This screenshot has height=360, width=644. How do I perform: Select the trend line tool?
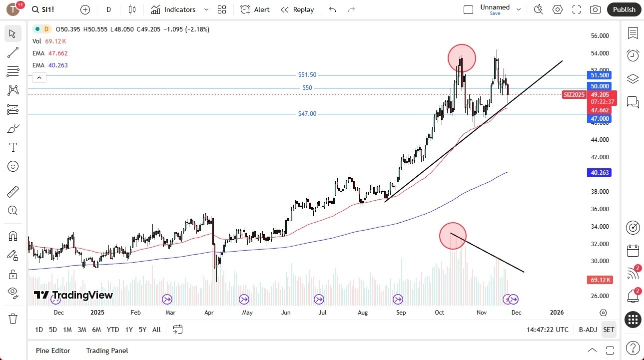tap(12, 52)
